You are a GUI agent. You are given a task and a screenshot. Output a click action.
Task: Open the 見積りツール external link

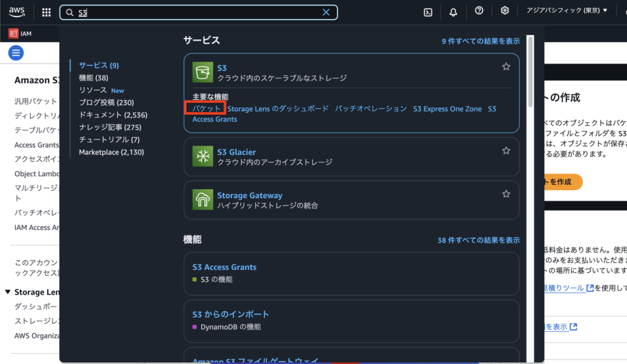click(564, 288)
